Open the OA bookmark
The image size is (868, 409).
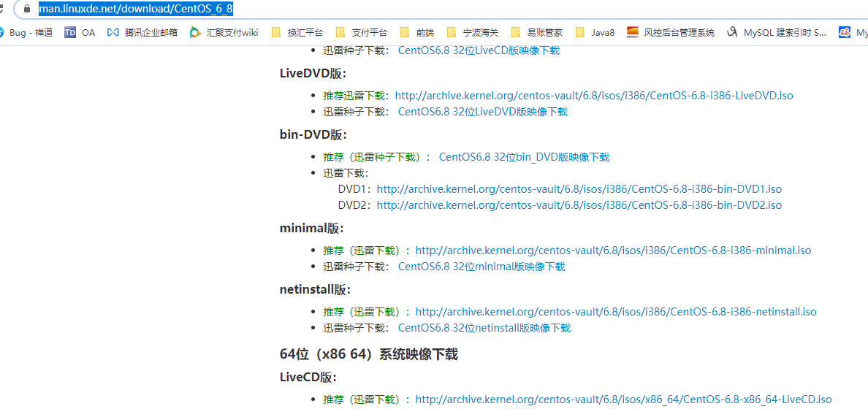(80, 33)
